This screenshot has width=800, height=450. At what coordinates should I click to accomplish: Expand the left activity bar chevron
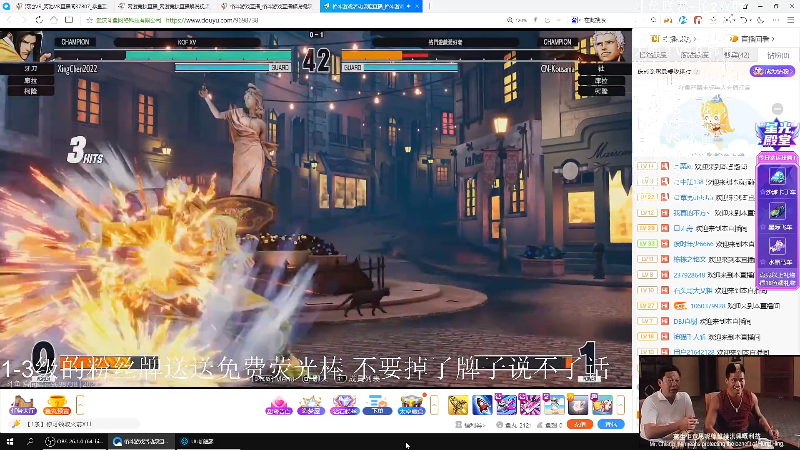(80, 405)
